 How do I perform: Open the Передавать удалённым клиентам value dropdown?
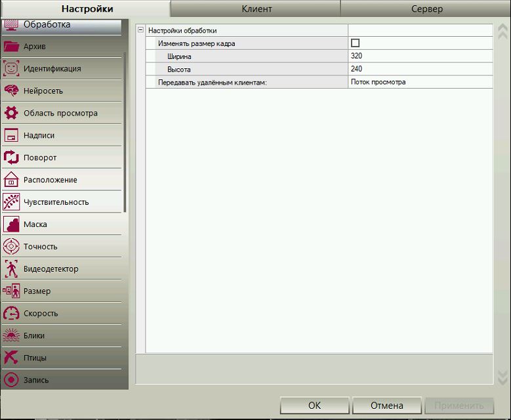[420, 82]
